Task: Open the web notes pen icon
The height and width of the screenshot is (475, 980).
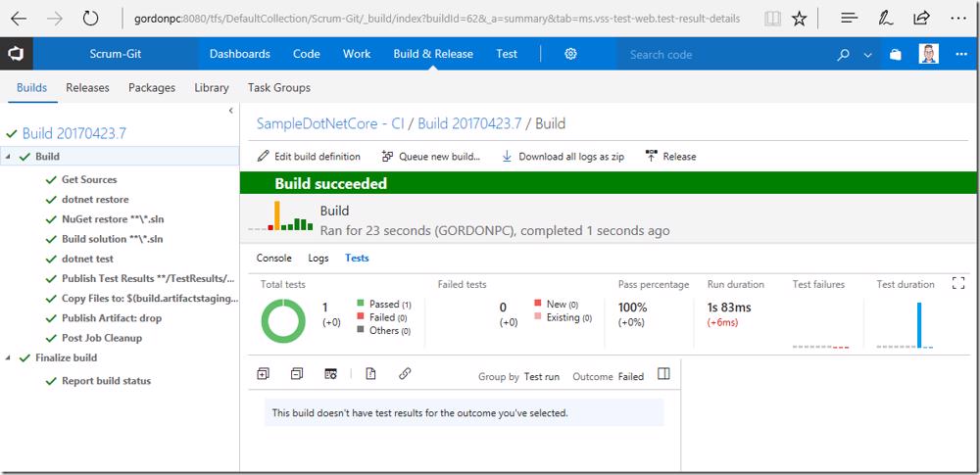Action: tap(885, 19)
